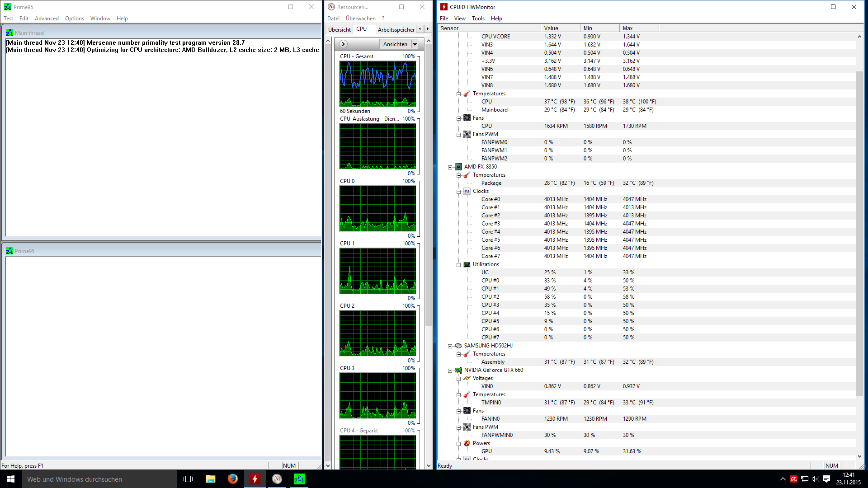This screenshot has width=868, height=488.
Task: Click the Ansichten button
Action: (395, 44)
